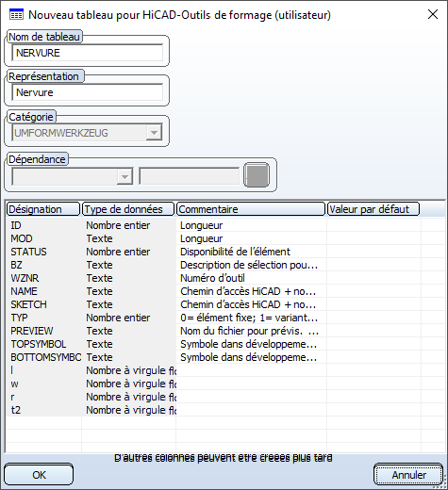Click empty comment cell of l row
The image size is (448, 490).
point(252,370)
